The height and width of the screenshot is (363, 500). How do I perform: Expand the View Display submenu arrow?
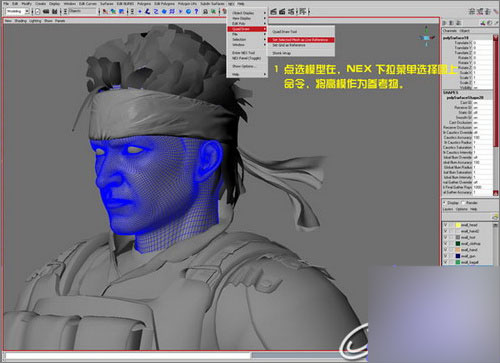(265, 18)
